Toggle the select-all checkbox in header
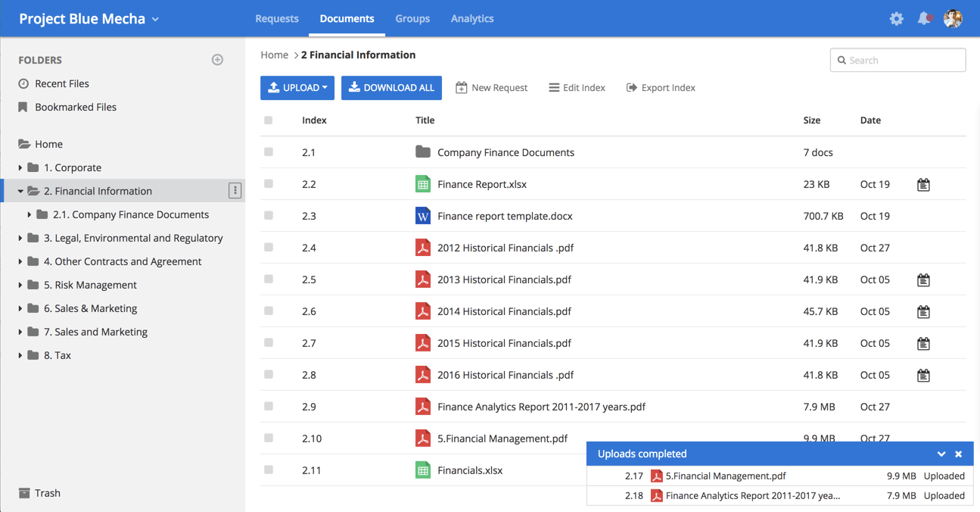 coord(269,120)
